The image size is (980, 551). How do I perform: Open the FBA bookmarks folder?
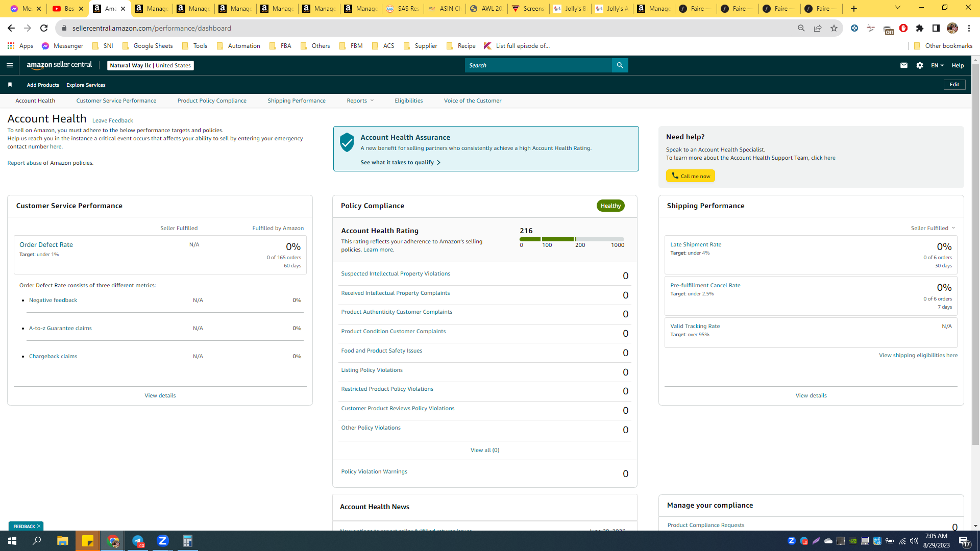(280, 46)
